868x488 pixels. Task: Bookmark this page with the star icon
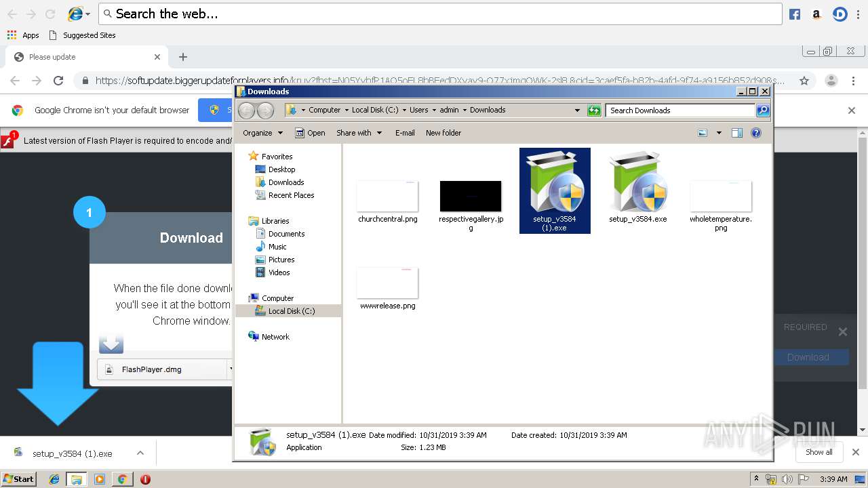[x=804, y=81]
